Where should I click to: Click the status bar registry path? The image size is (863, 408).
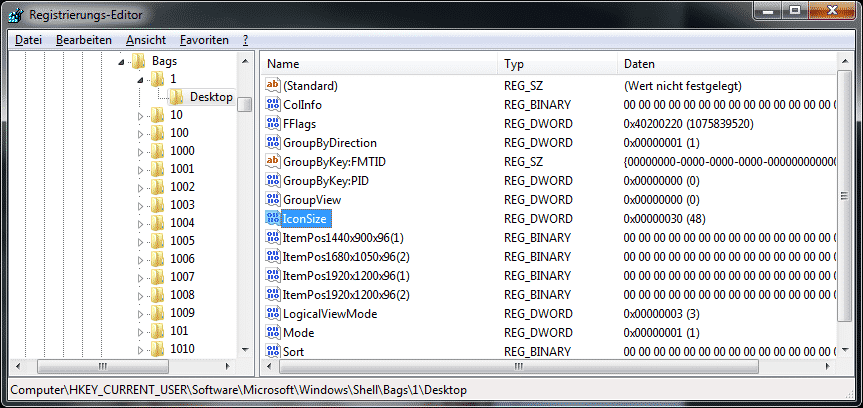point(238,390)
